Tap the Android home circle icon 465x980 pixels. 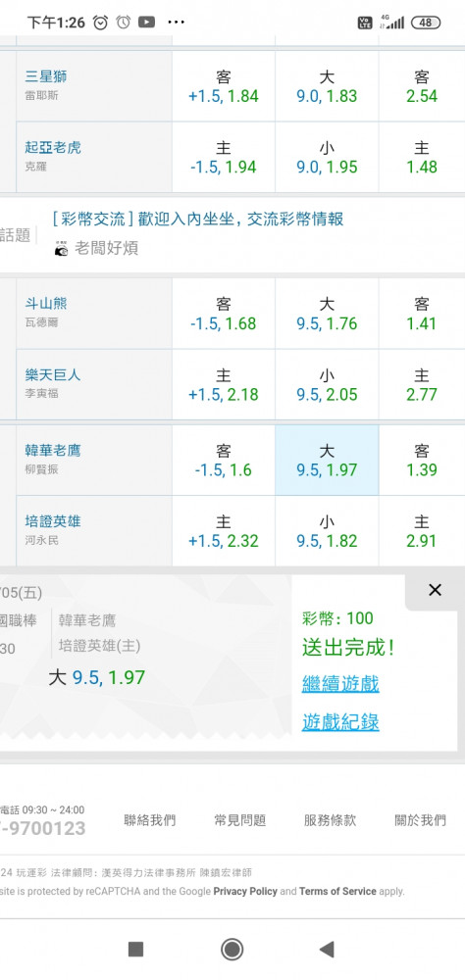tap(232, 950)
